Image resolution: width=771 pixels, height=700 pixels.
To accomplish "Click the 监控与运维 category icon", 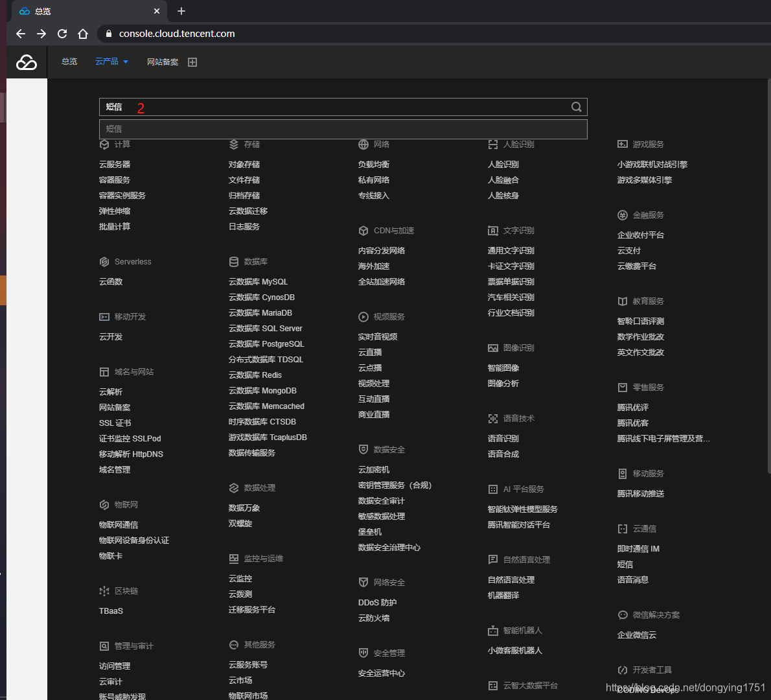I will pyautogui.click(x=233, y=559).
